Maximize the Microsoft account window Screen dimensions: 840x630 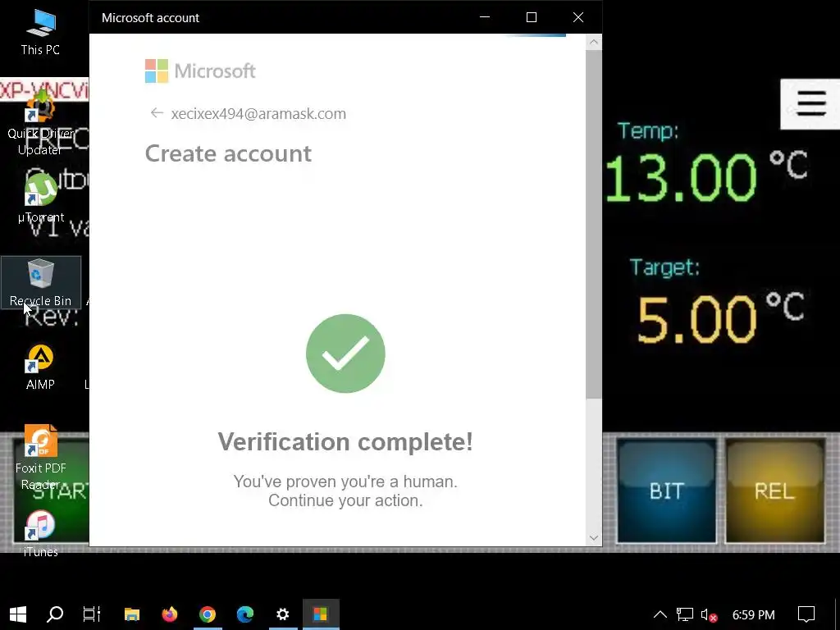pos(532,17)
